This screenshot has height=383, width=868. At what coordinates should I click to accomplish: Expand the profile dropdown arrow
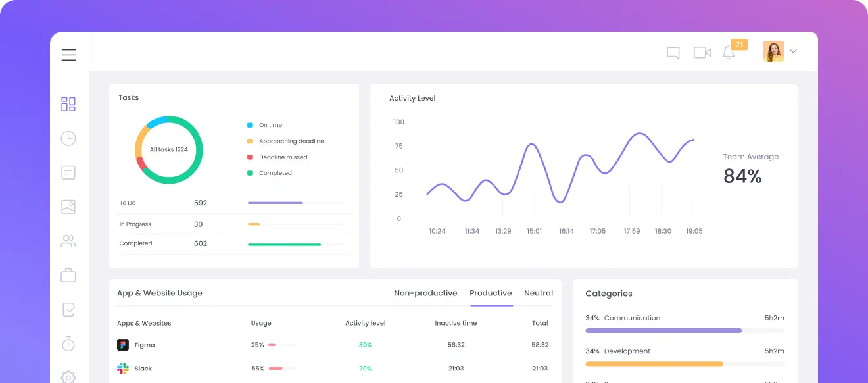pyautogui.click(x=793, y=51)
